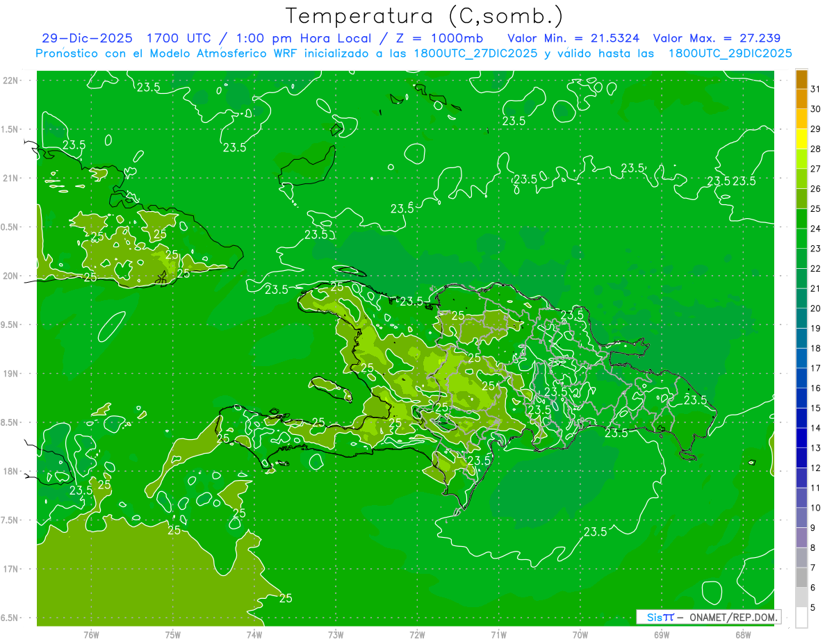Click the "74W" longitude axis label
The height and width of the screenshot is (644, 834).
[254, 634]
